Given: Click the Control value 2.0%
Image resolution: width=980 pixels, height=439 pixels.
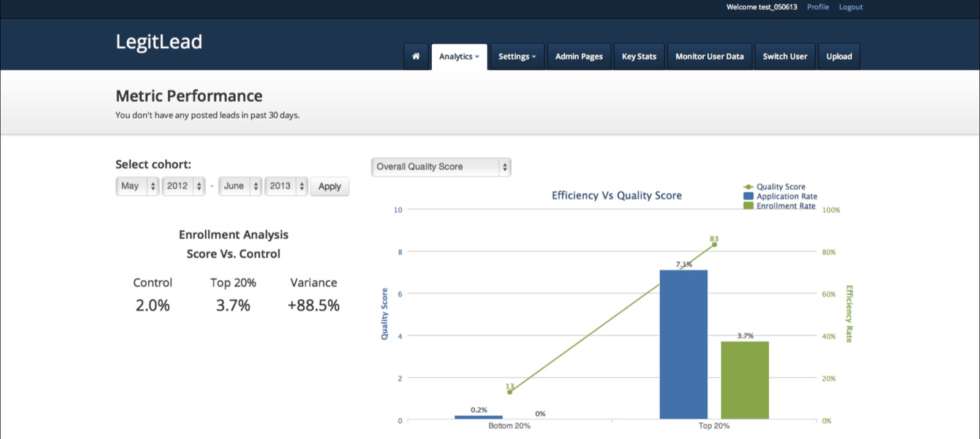Looking at the screenshot, I should point(153,306).
